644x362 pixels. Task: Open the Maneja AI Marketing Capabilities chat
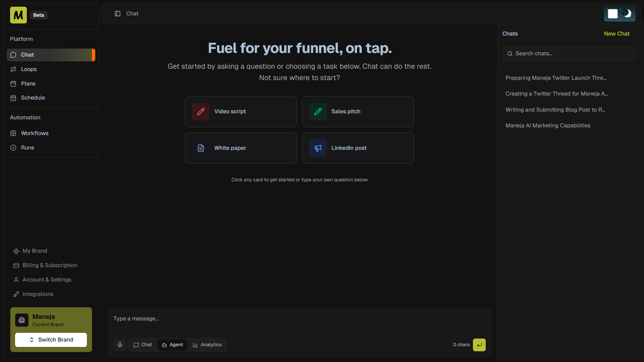click(x=548, y=125)
